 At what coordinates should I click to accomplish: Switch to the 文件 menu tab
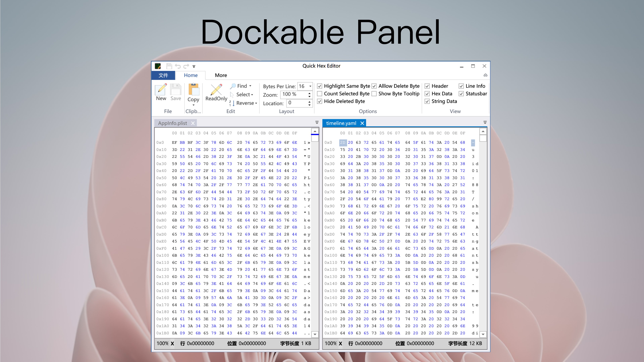coord(164,75)
